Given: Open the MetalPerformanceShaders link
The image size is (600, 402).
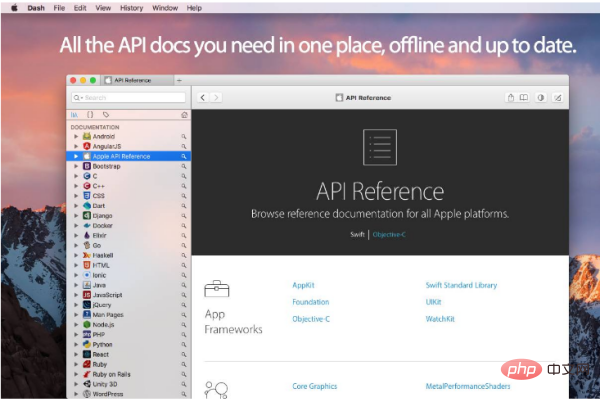Looking at the screenshot, I should [x=468, y=386].
